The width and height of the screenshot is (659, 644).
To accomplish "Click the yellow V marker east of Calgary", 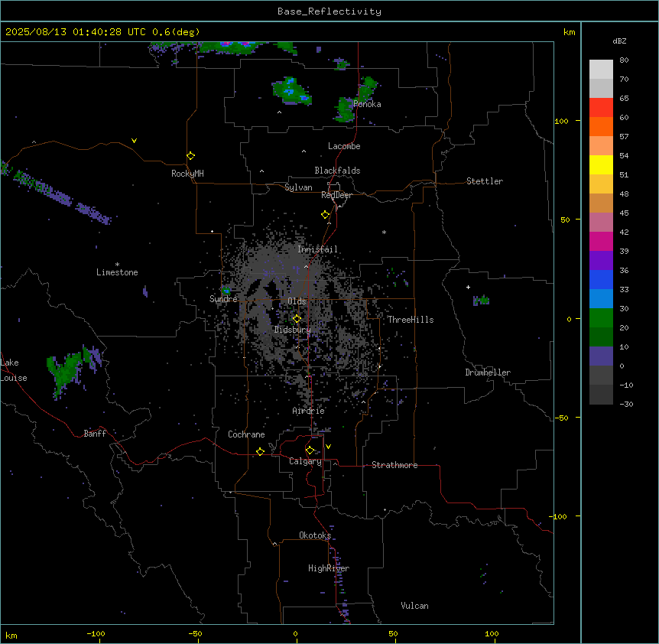I will click(328, 447).
